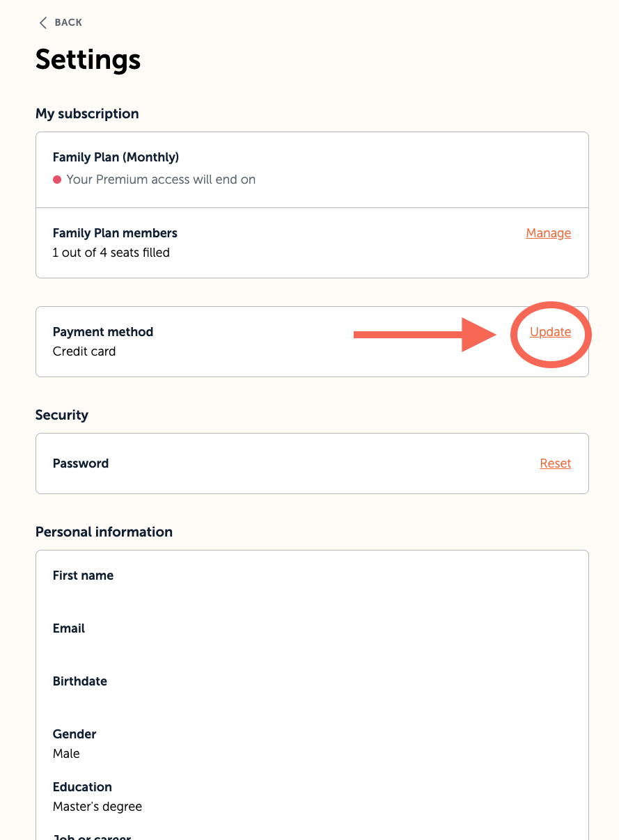Screen dimensions: 619x840
Task: Click the large red arrow pointing to Update
Action: pos(425,335)
